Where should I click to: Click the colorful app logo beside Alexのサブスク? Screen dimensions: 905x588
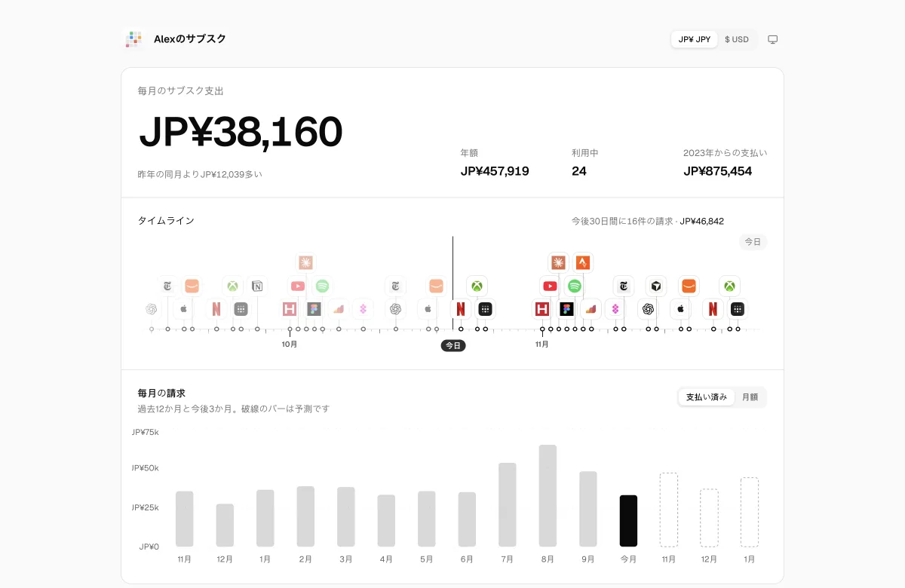pyautogui.click(x=134, y=39)
